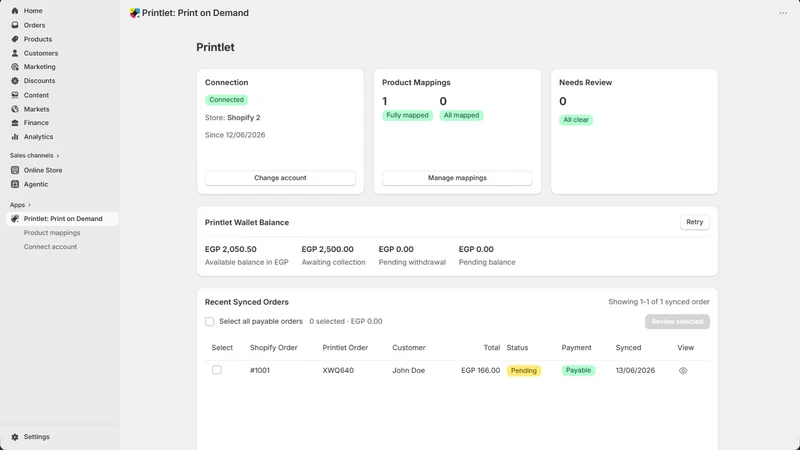Click the Synced column header
Image resolution: width=800 pixels, height=450 pixels.
628,348
